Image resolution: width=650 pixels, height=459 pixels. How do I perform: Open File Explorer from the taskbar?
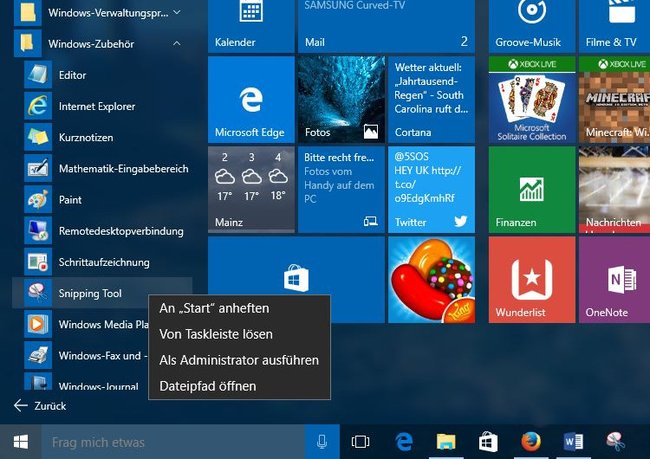(x=446, y=442)
